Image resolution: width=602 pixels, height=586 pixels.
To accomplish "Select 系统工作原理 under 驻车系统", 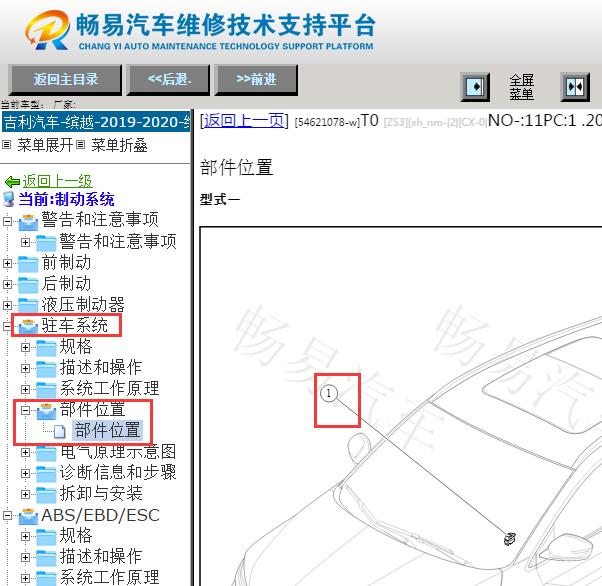I will click(x=109, y=388).
